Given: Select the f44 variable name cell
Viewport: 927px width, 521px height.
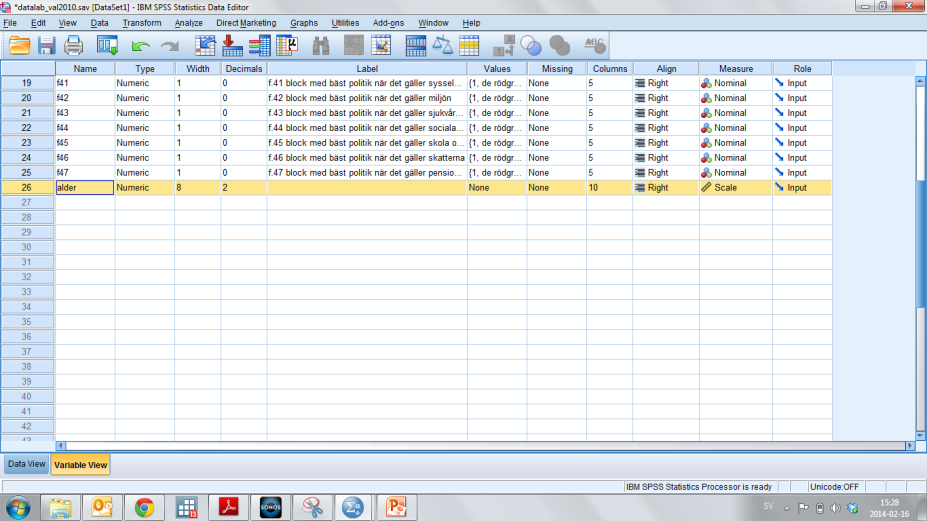Looking at the screenshot, I should point(85,128).
